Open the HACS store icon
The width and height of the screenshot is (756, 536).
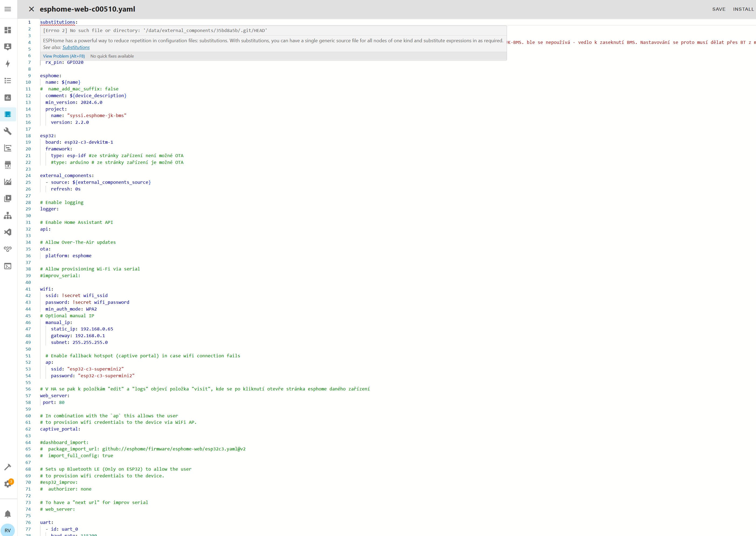(x=8, y=165)
